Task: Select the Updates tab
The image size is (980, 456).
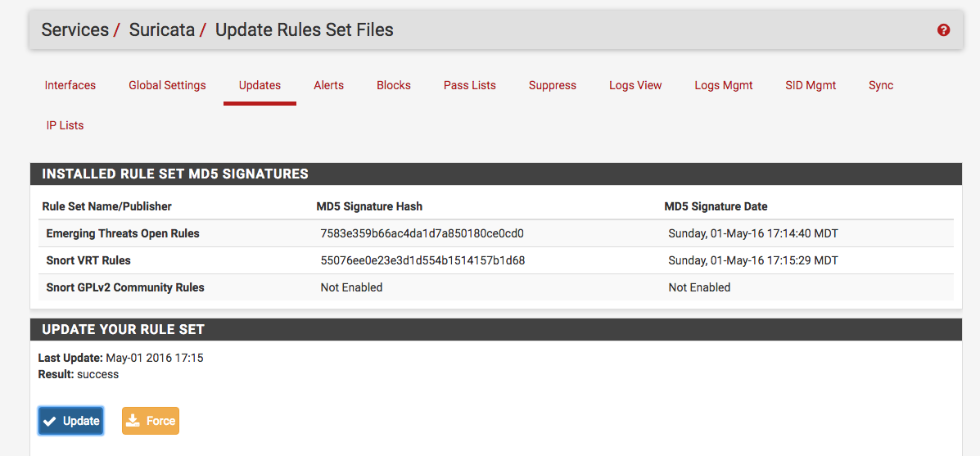Action: pyautogui.click(x=260, y=85)
